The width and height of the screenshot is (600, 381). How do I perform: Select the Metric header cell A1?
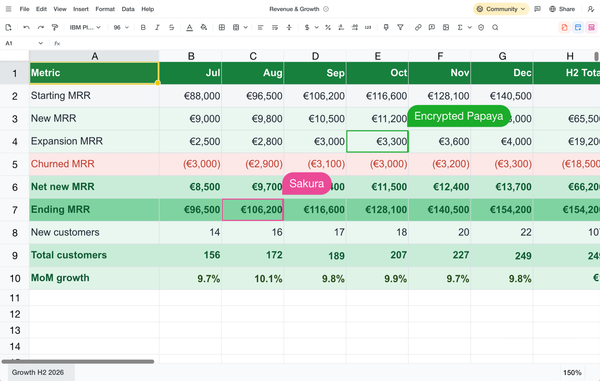click(94, 73)
